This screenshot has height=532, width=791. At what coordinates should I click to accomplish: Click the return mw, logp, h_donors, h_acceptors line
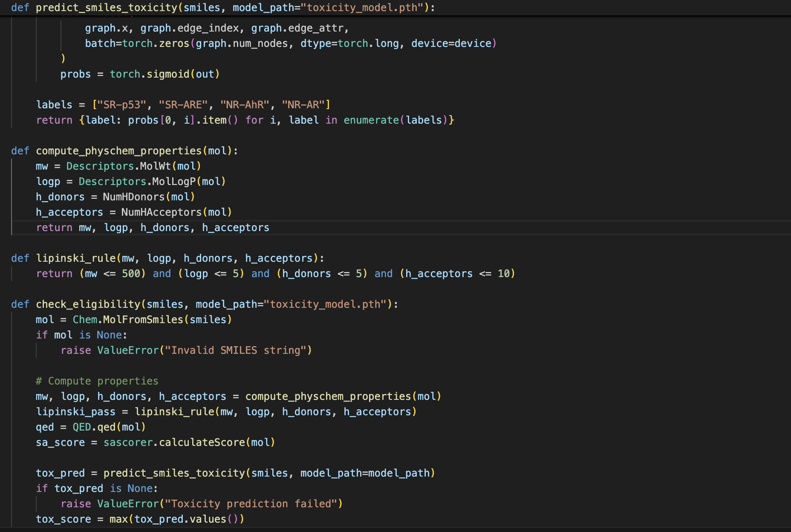(x=153, y=228)
